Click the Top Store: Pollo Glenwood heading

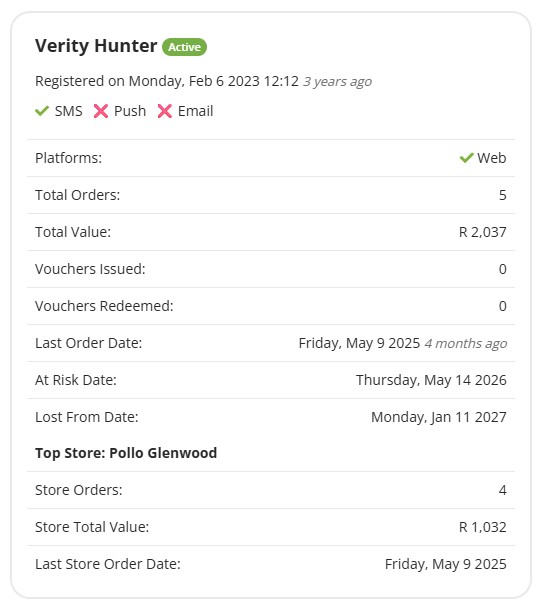point(126,453)
